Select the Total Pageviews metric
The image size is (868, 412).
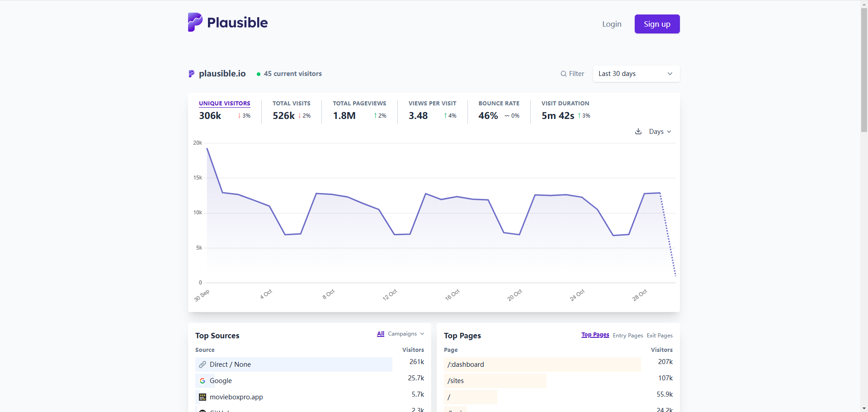tap(359, 110)
